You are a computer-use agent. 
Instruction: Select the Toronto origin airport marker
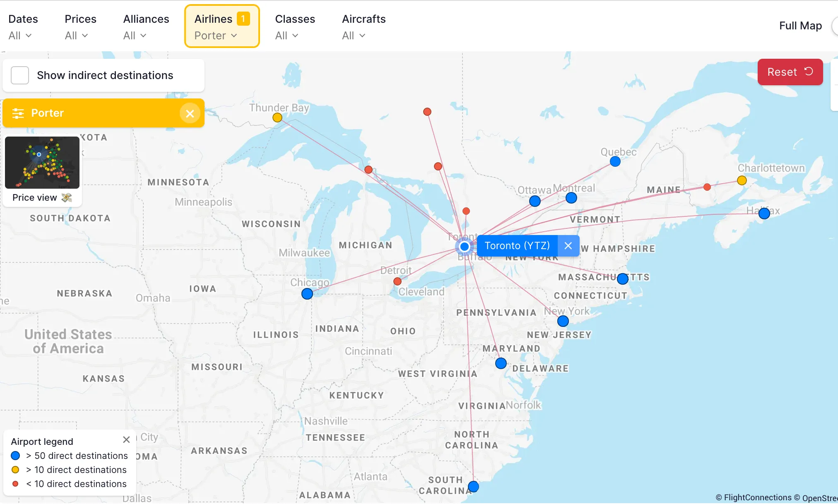[x=465, y=247]
